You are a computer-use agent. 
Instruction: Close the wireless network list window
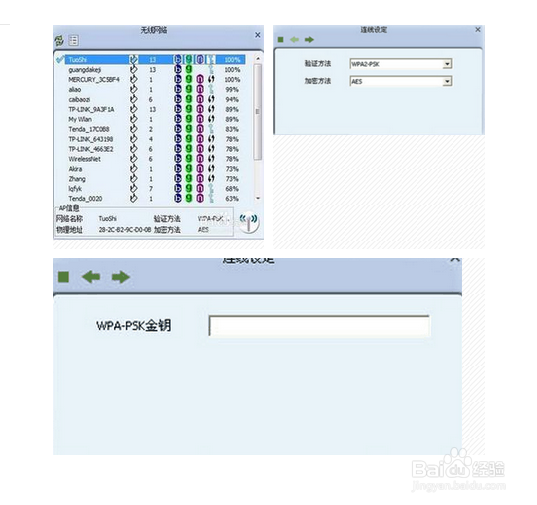[x=258, y=35]
